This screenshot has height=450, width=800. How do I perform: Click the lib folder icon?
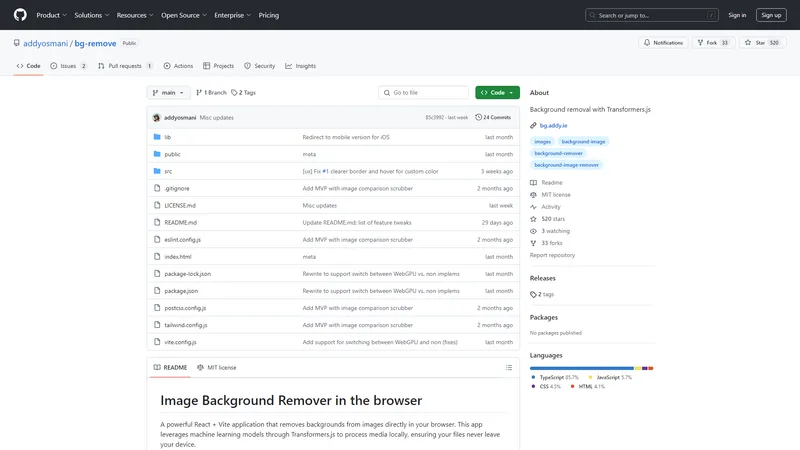coord(157,137)
